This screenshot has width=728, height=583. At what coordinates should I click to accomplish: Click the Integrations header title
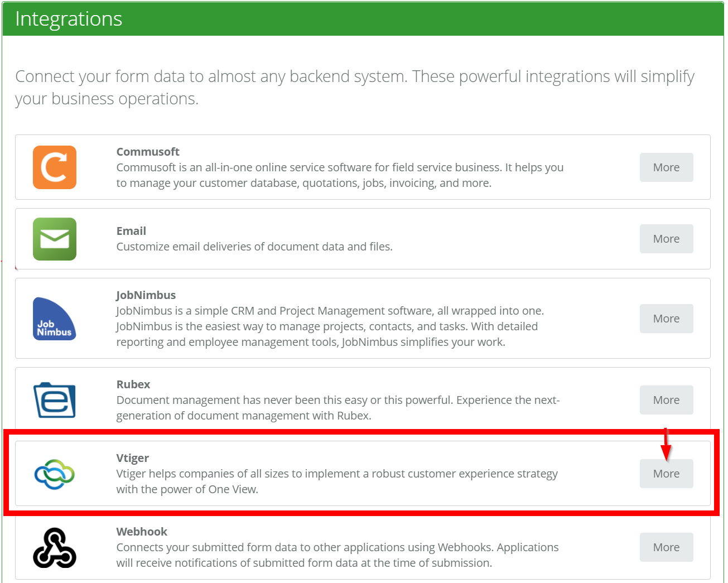click(x=69, y=19)
